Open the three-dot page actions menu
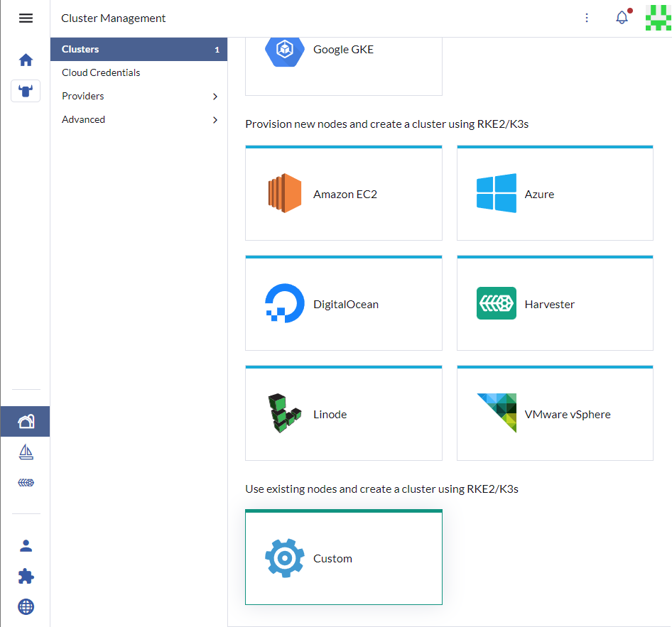This screenshot has width=672, height=627. click(587, 18)
